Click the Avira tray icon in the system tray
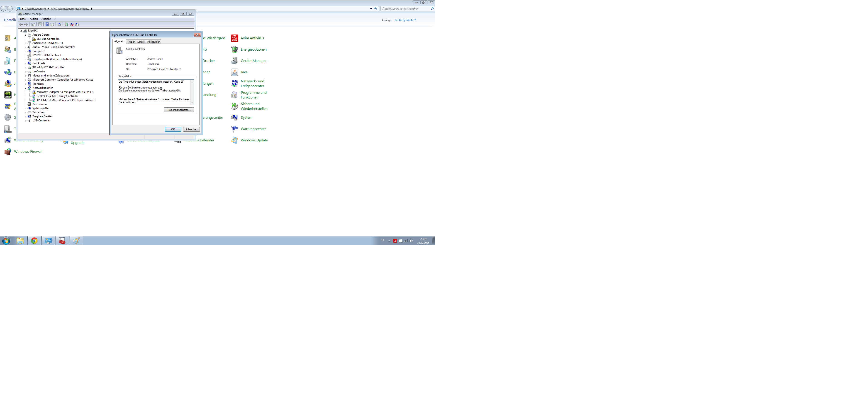Image resolution: width=868 pixels, height=394 pixels. point(395,241)
